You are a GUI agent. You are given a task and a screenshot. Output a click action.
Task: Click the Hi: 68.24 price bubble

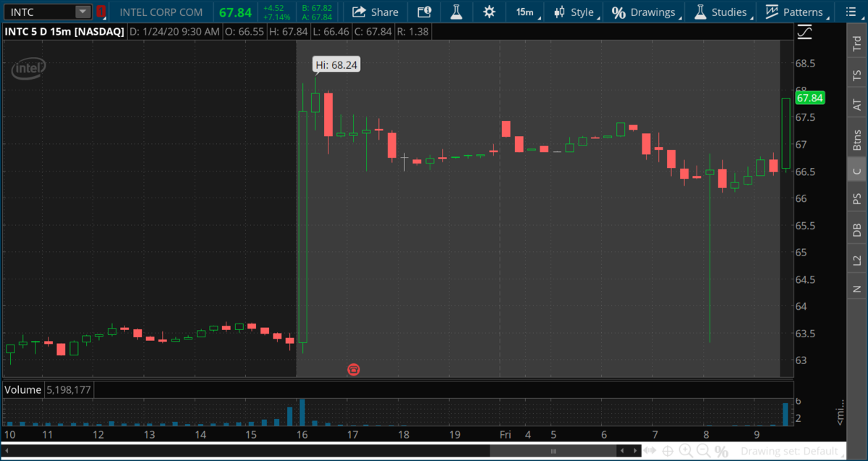click(x=336, y=64)
